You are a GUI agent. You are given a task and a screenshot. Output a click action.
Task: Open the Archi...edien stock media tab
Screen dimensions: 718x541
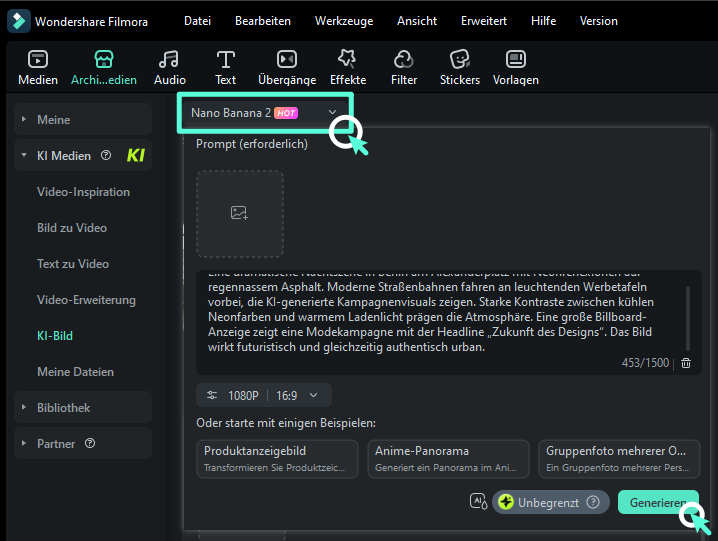tap(104, 68)
